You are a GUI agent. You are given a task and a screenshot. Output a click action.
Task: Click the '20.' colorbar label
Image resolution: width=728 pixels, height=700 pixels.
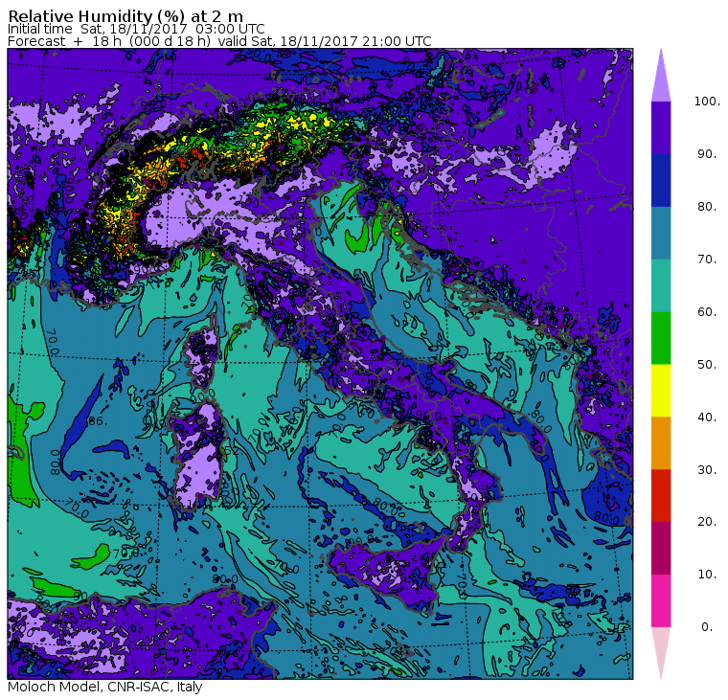pyautogui.click(x=707, y=522)
